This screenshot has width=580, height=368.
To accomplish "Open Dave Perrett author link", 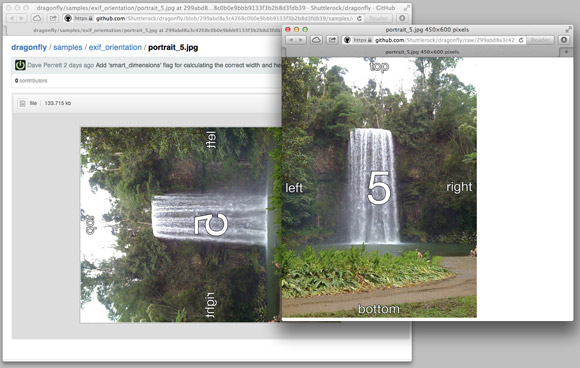I will click(x=44, y=65).
